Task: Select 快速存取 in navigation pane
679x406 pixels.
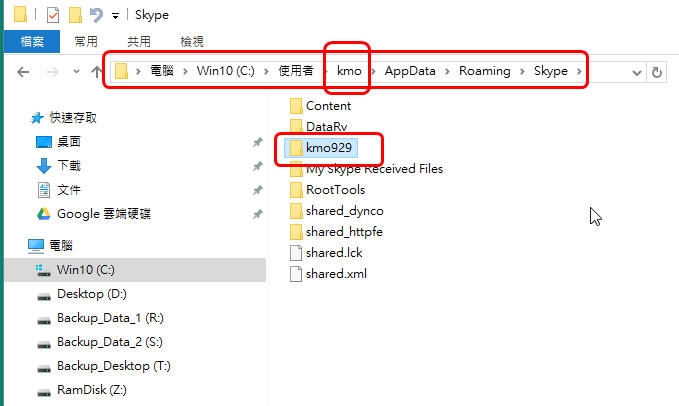Action: point(73,117)
